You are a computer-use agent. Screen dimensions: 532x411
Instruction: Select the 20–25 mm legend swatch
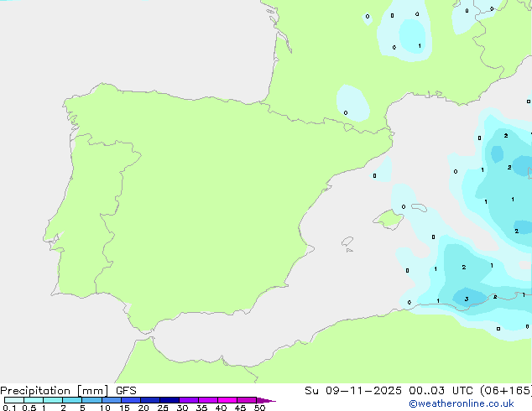149,400
